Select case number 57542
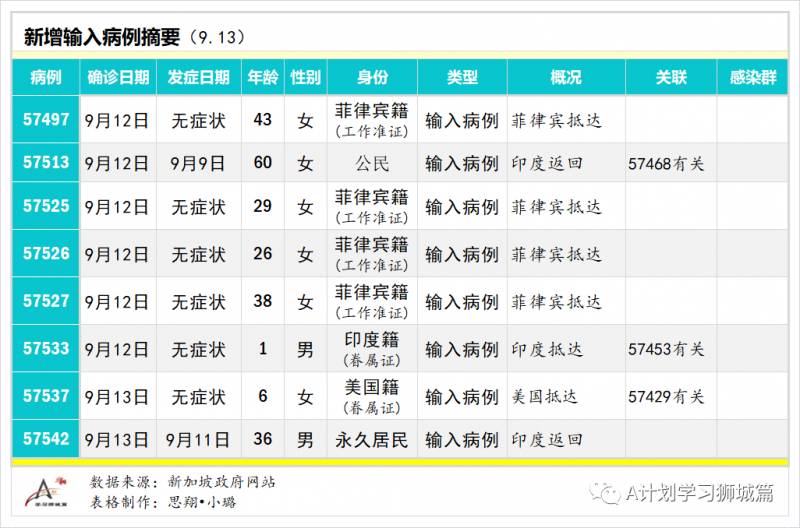The image size is (800, 528). 46,438
